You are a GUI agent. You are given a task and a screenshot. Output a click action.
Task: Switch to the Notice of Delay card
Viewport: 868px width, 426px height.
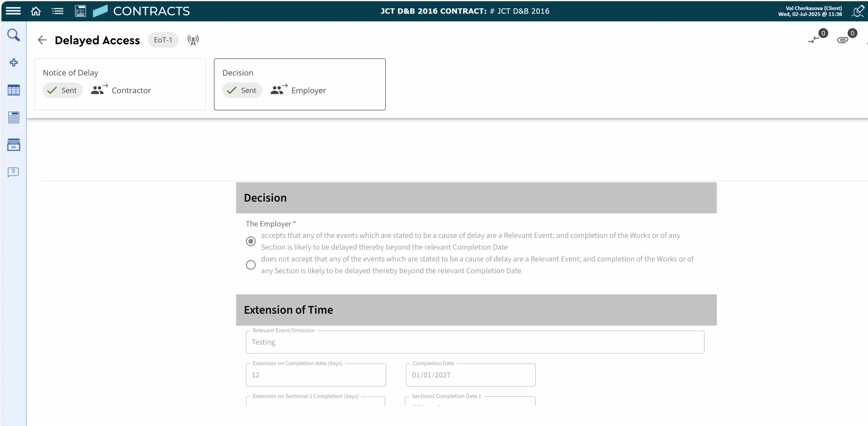click(x=120, y=84)
